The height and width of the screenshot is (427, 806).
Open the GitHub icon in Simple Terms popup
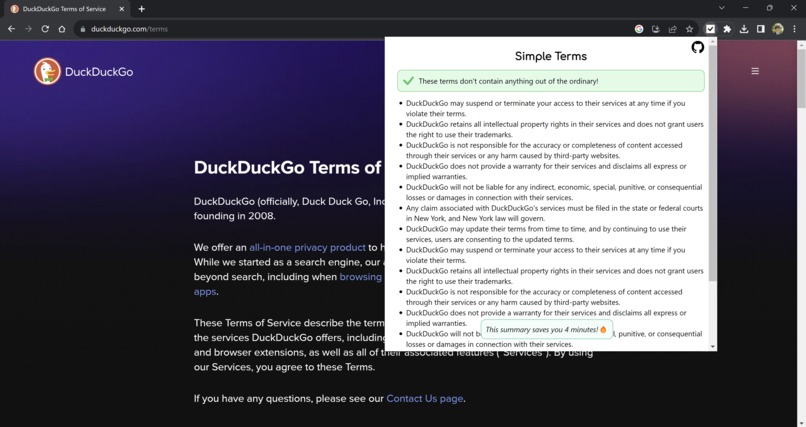(697, 48)
